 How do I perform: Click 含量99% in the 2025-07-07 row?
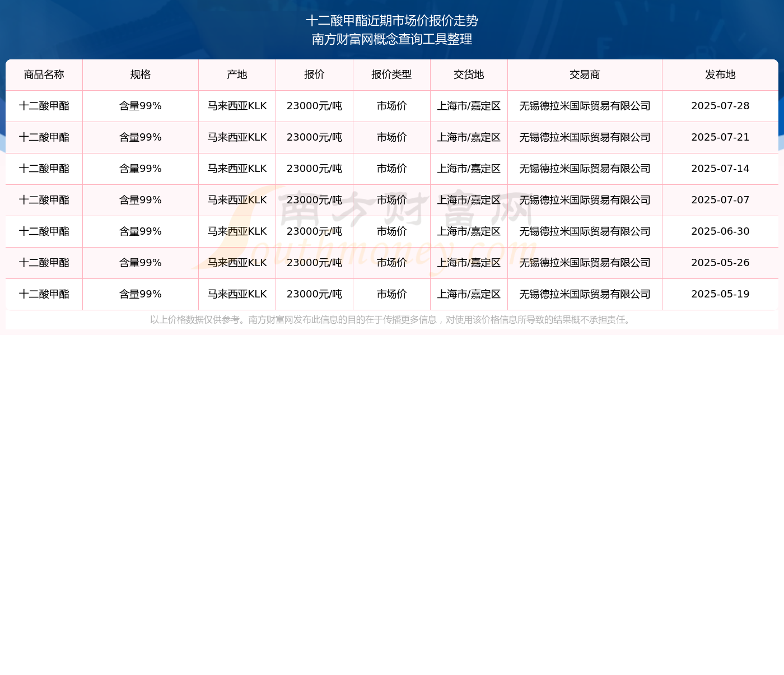[x=141, y=200]
